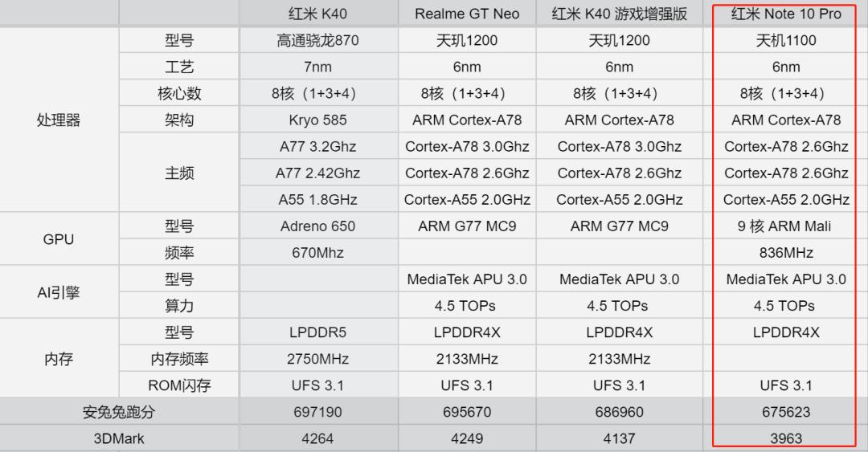Click the 高通骁龙870 cell

coord(317,41)
